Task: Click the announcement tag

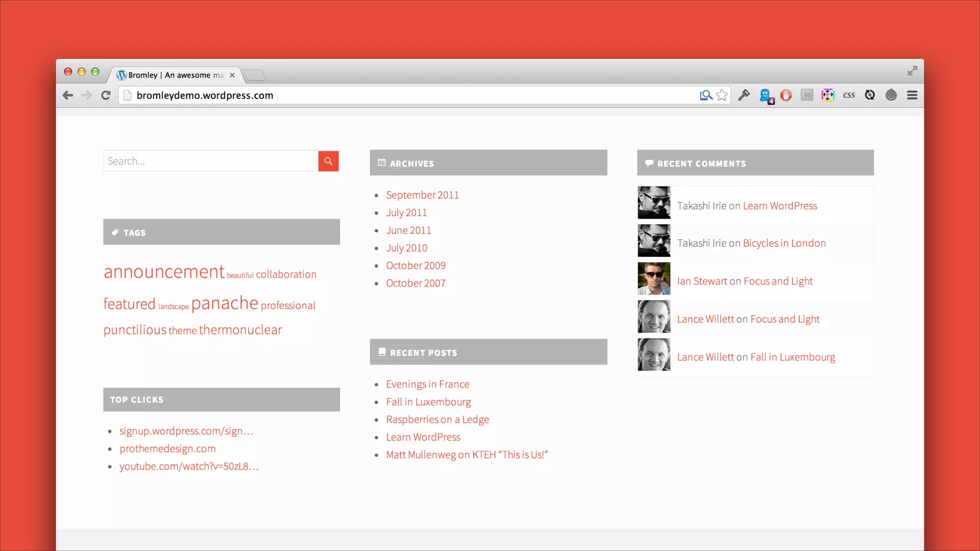Action: (x=164, y=272)
